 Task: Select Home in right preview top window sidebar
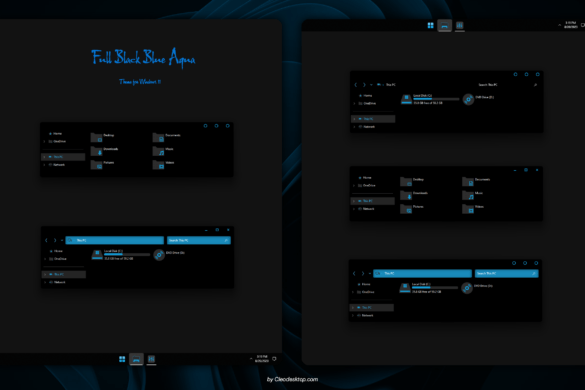pyautogui.click(x=366, y=96)
